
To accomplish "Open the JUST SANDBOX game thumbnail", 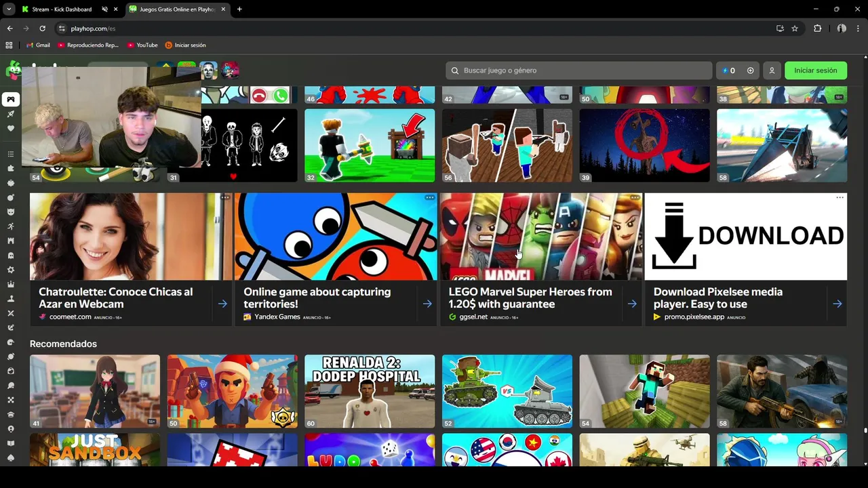I will (x=95, y=449).
